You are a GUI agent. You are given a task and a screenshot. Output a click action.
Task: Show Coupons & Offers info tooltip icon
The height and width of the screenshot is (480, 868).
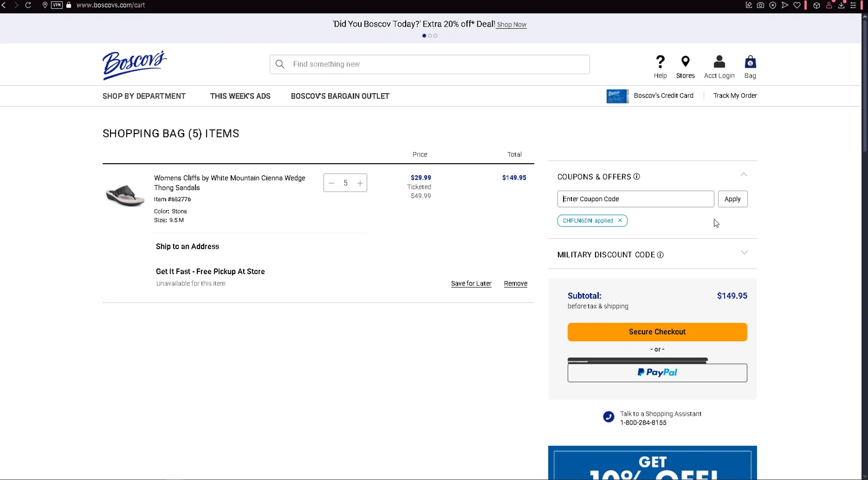tap(637, 177)
